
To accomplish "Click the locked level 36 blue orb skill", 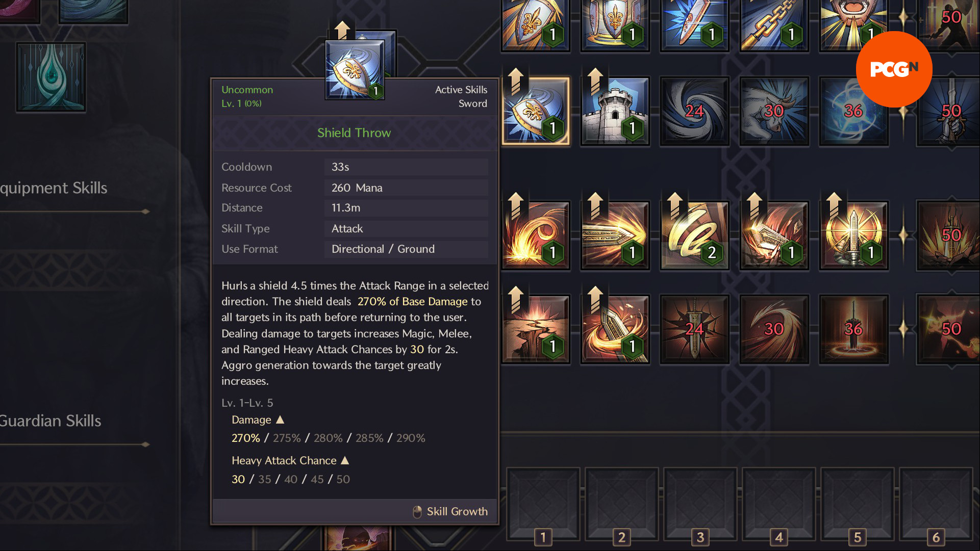I will 854,111.
